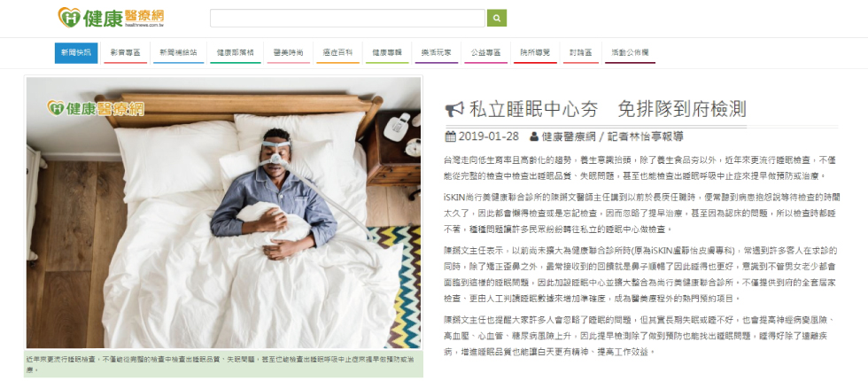Select 醫美時尚 navigation item

289,53
